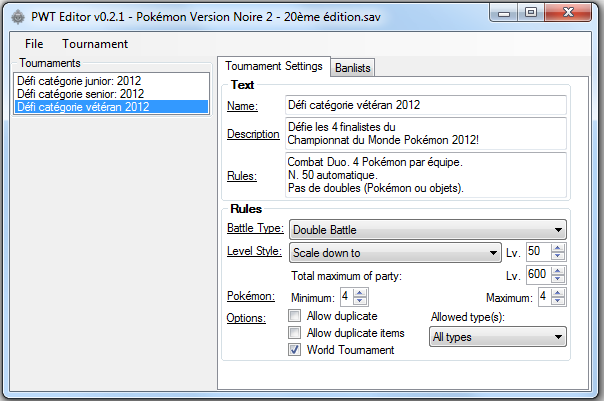Decrease the maximum Pokémon count

click(x=558, y=301)
